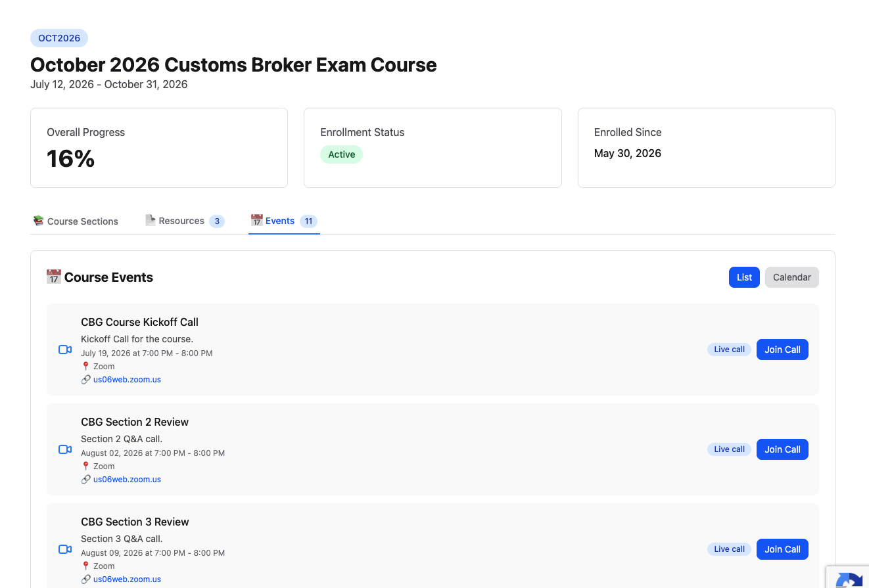Switch to Calendar view of events

tap(792, 277)
